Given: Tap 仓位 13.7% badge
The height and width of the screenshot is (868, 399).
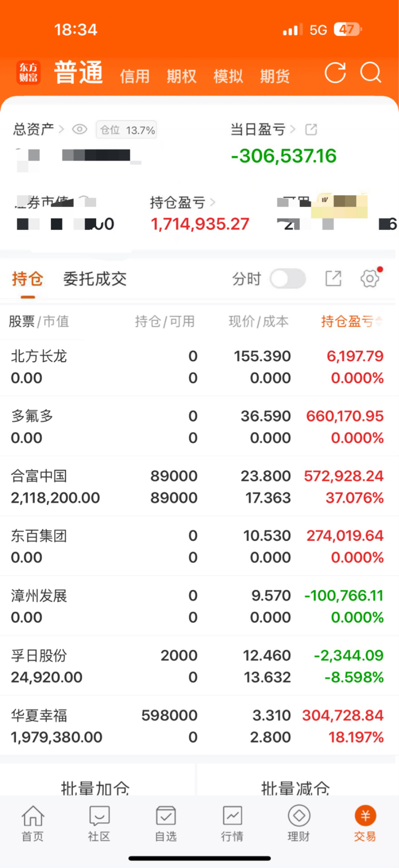Looking at the screenshot, I should 127,130.
